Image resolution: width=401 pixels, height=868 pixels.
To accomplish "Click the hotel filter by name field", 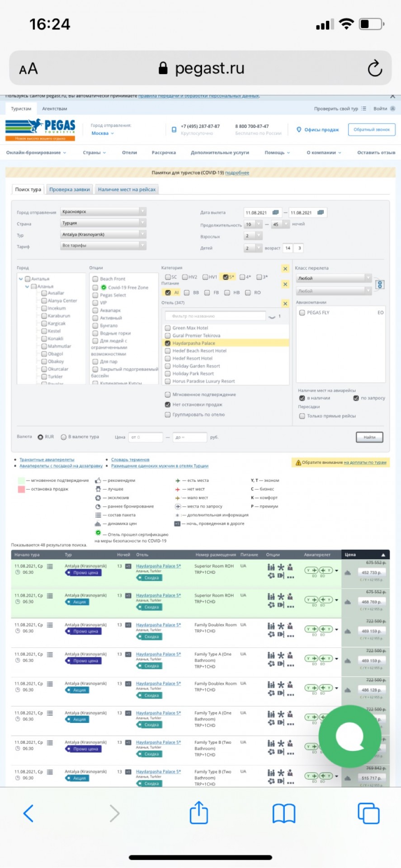I will tap(215, 316).
